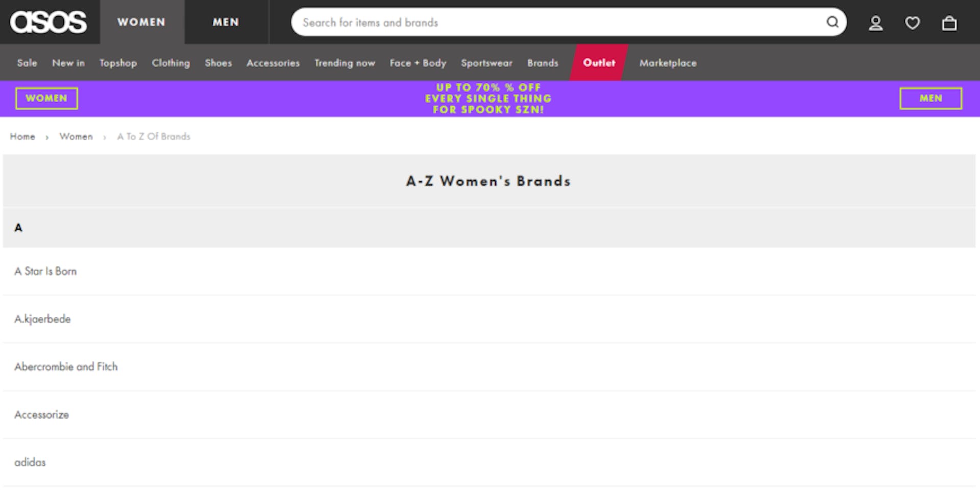Switch to the MEN top tab
The image size is (980, 491).
coord(226,22)
